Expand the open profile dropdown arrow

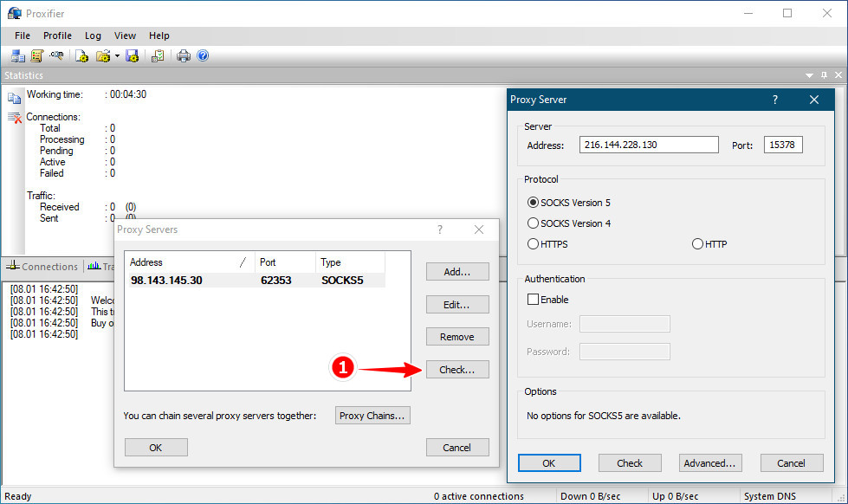(x=117, y=55)
